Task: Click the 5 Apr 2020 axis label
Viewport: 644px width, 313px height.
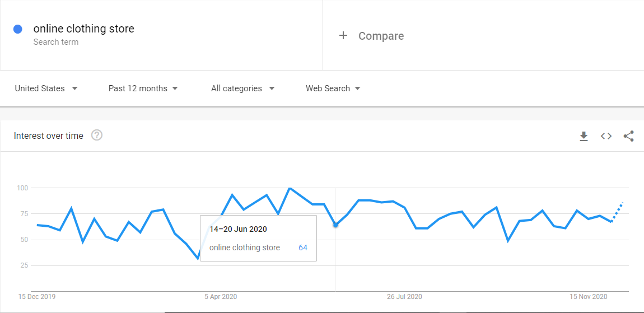Action: point(221,297)
